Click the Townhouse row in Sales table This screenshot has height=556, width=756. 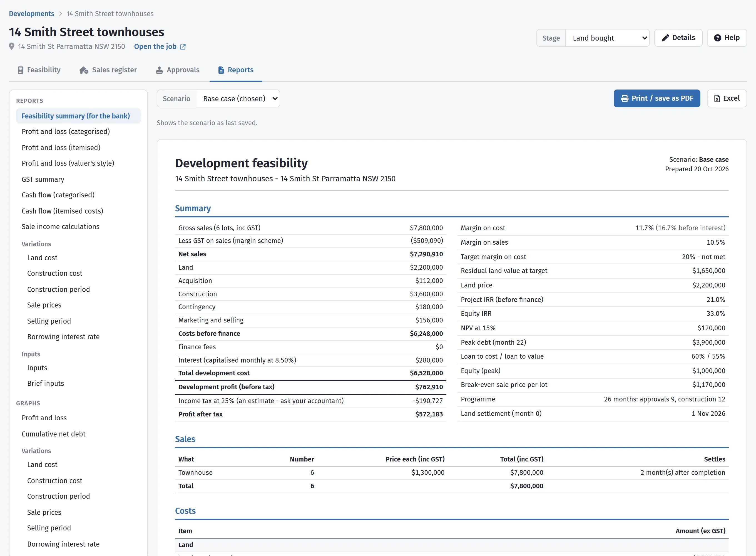(x=452, y=473)
